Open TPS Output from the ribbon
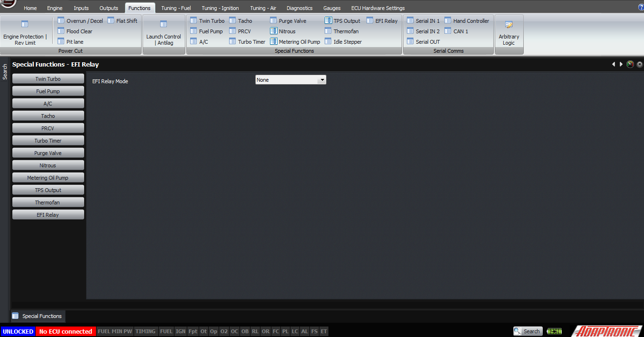 click(343, 21)
